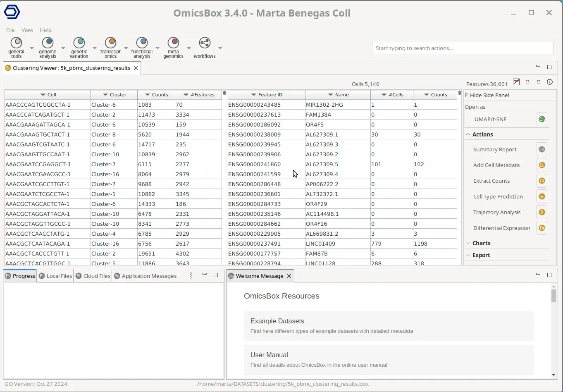Expand transcriptomics dropdown arrow
This screenshot has width=563, height=392.
(x=126, y=48)
